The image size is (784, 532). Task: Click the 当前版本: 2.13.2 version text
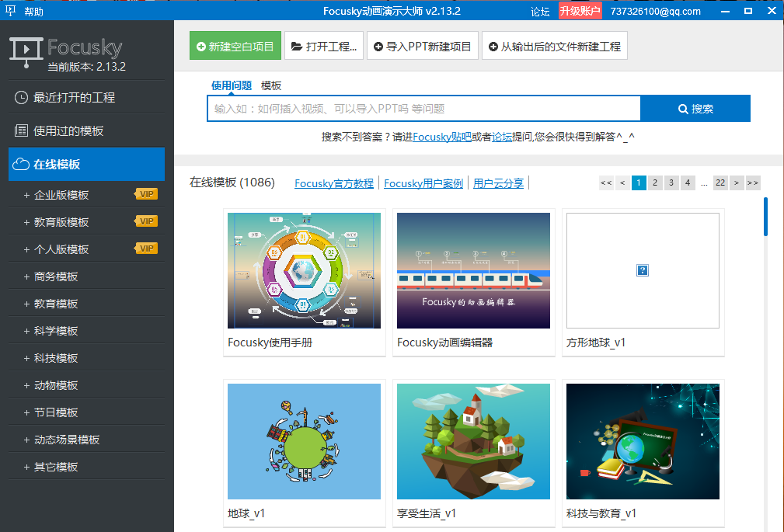coord(86,67)
